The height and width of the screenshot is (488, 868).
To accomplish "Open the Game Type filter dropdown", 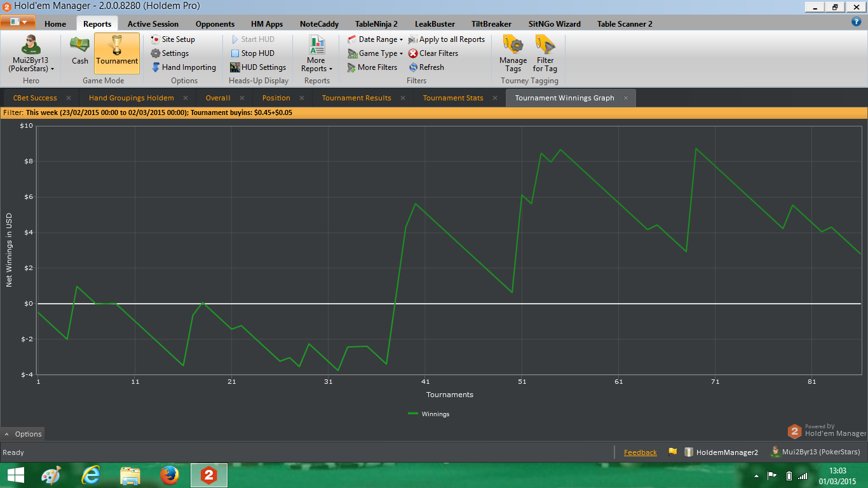I will pyautogui.click(x=376, y=53).
